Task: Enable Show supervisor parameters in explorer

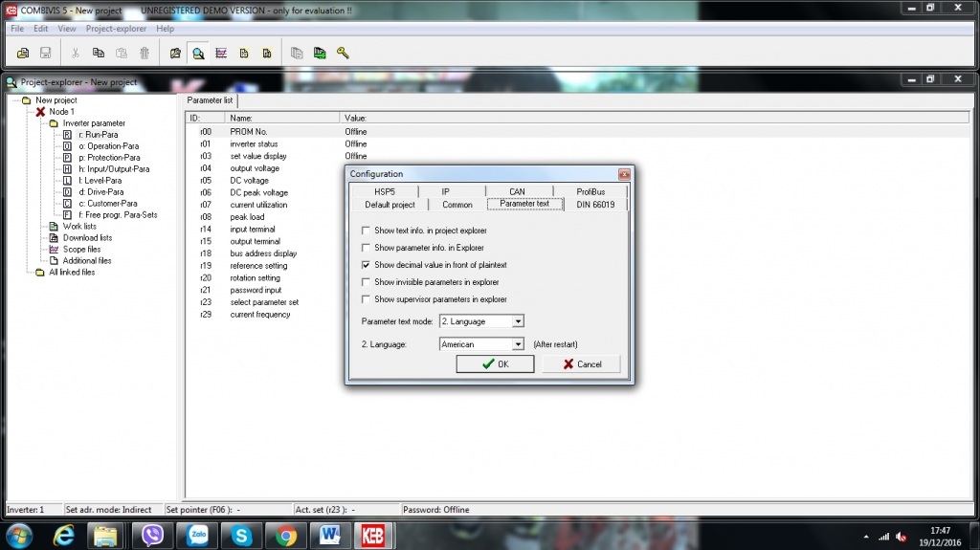Action: [x=367, y=299]
